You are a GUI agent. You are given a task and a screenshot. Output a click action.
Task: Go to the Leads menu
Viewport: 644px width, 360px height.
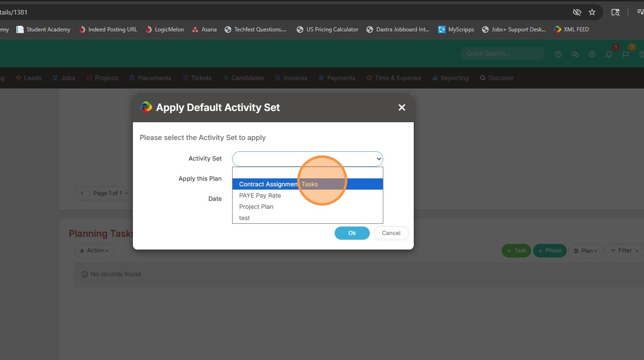point(29,78)
